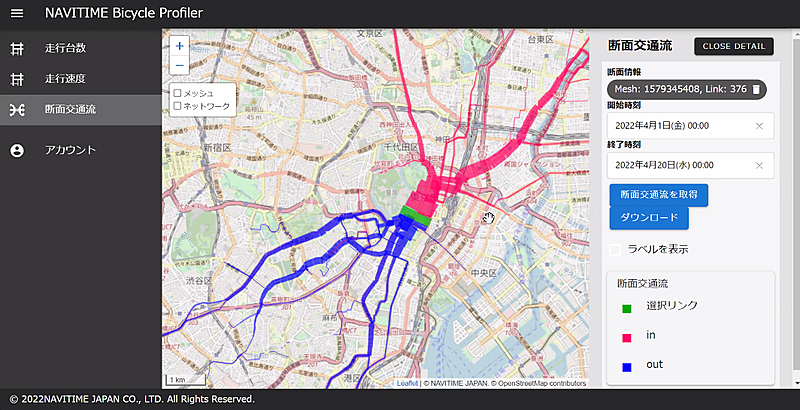Click the 千代田区 label on map
This screenshot has height=410, width=800.
[x=401, y=147]
